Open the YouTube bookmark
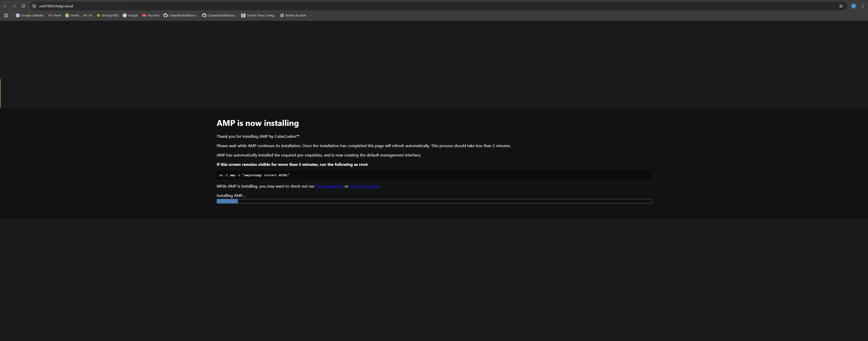The width and height of the screenshot is (868, 341). click(151, 15)
